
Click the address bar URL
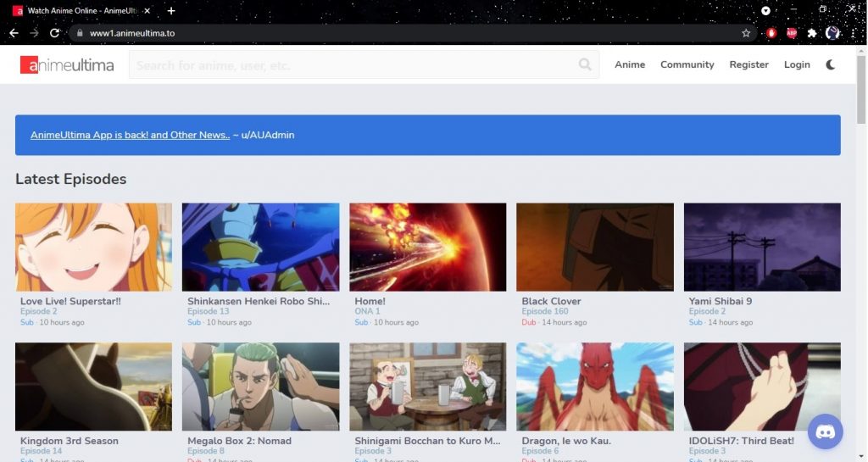[x=132, y=33]
